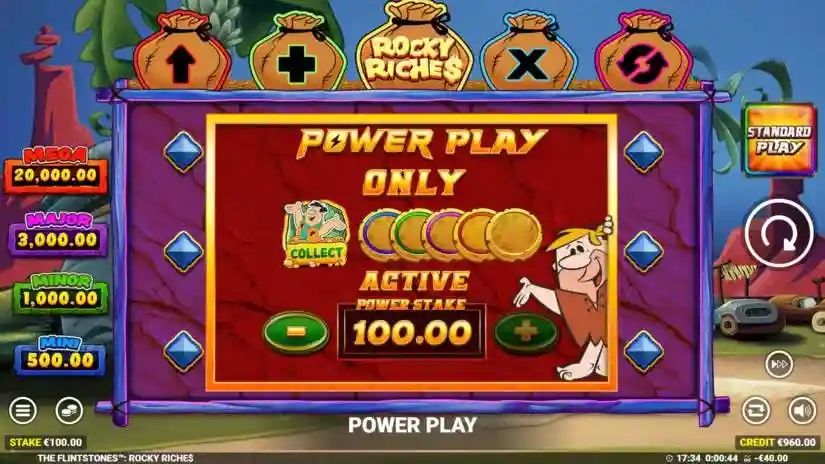Open the autoplay loop icon

click(x=756, y=410)
